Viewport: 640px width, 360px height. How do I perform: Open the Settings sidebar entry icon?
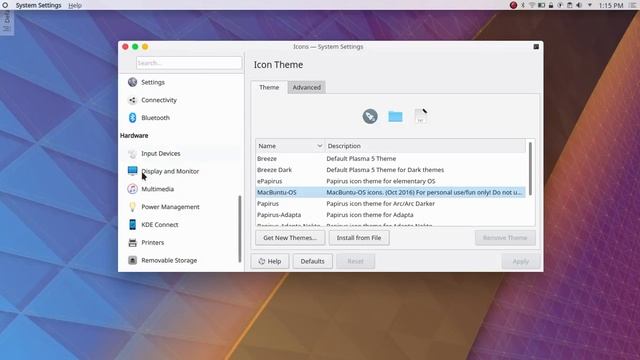pyautogui.click(x=132, y=82)
